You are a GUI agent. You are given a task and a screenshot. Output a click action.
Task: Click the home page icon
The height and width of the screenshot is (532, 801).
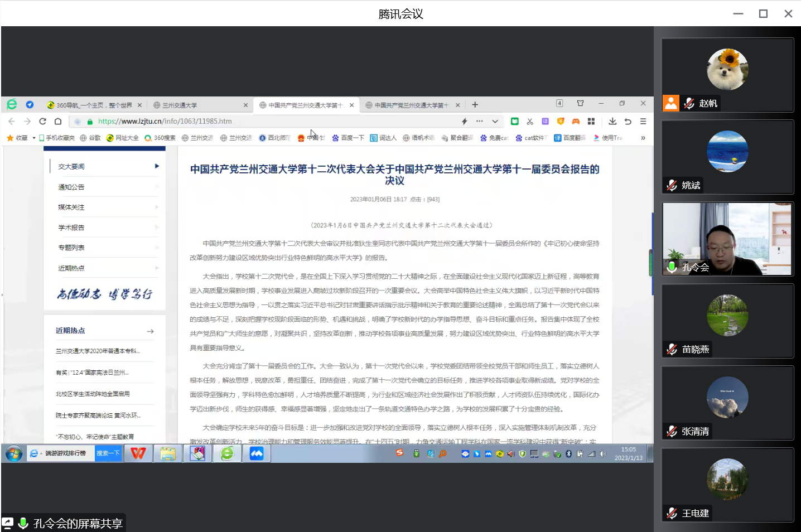coord(58,121)
